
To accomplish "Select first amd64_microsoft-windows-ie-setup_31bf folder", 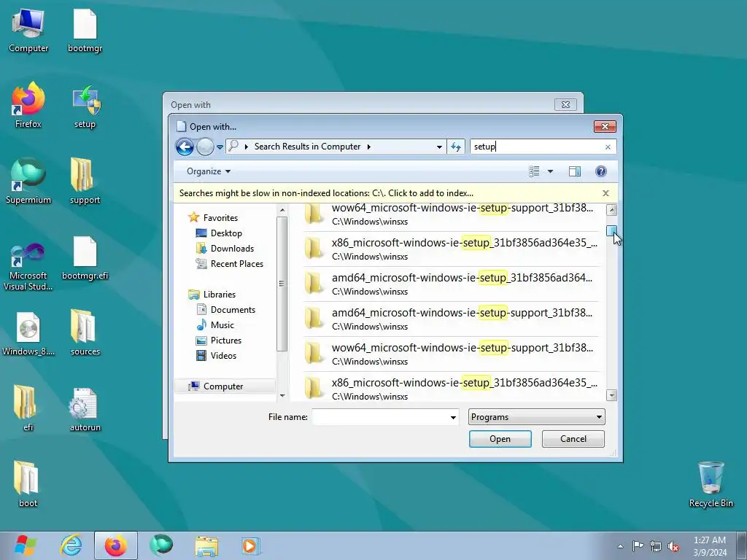I will [451, 284].
